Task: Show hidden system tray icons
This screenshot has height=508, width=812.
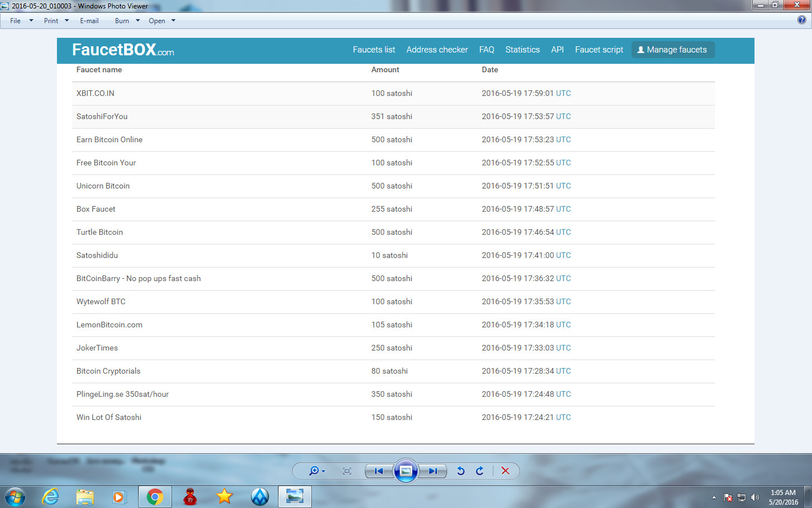Action: point(714,497)
